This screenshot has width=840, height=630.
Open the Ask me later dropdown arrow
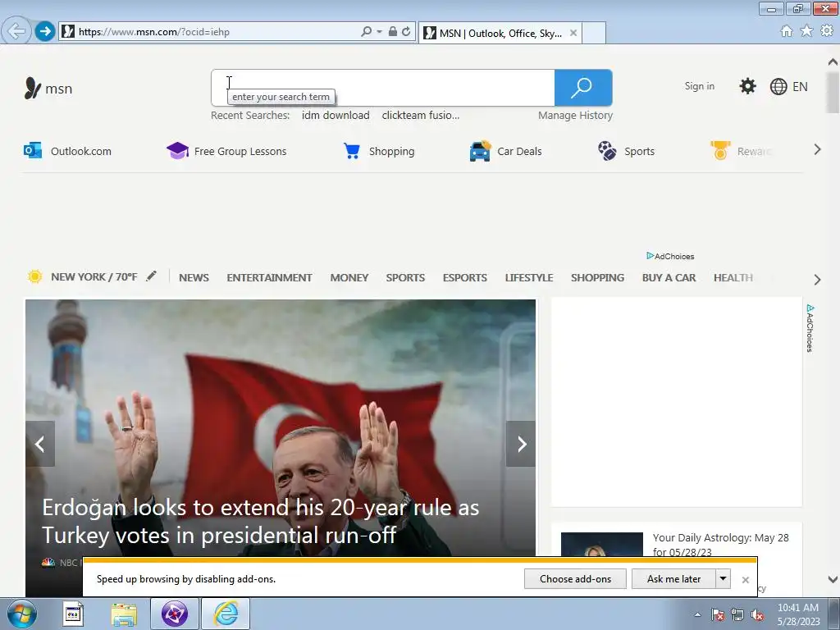724,579
